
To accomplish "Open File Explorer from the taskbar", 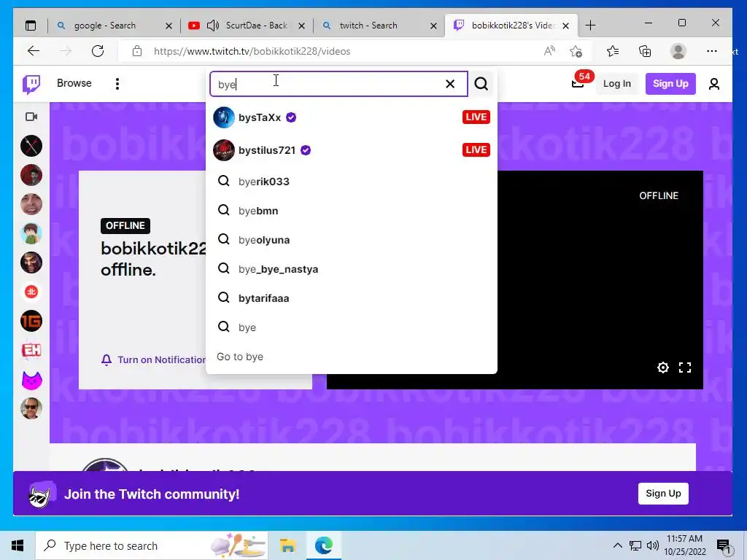I will (287, 545).
